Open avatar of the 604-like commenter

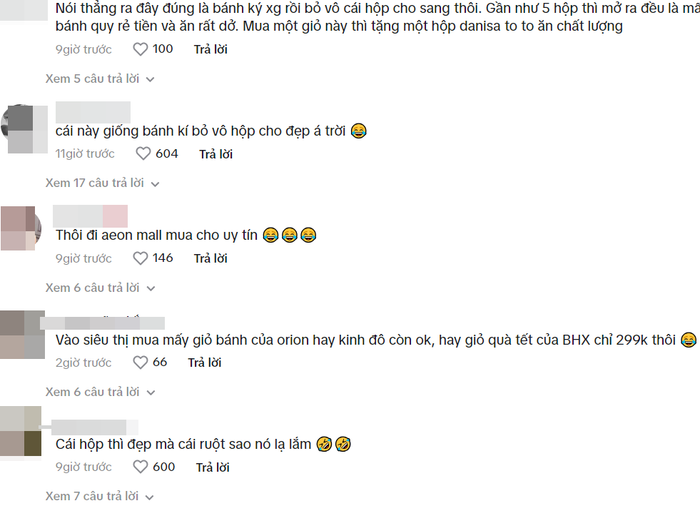pos(25,129)
